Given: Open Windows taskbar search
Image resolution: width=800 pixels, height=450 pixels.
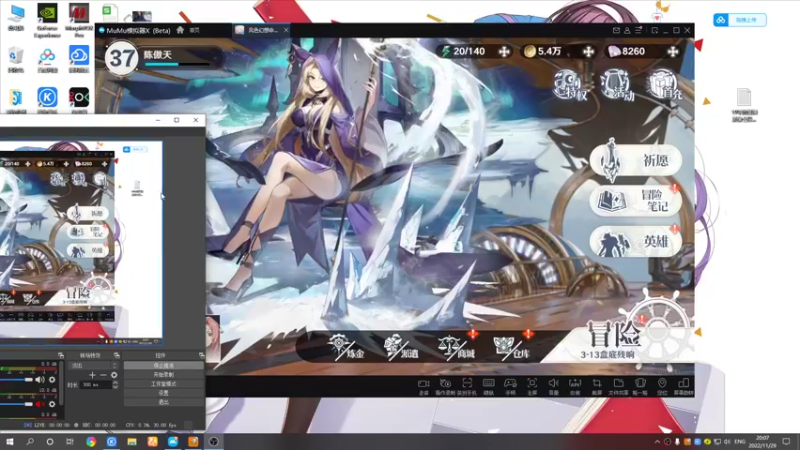Looking at the screenshot, I should pos(30,442).
